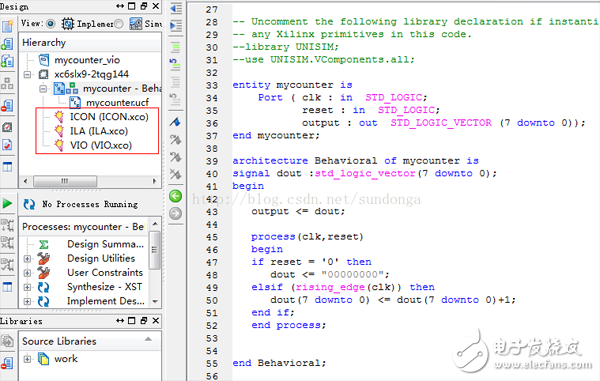Click line number 40 in the gutter
The image size is (600, 381).
(x=212, y=174)
